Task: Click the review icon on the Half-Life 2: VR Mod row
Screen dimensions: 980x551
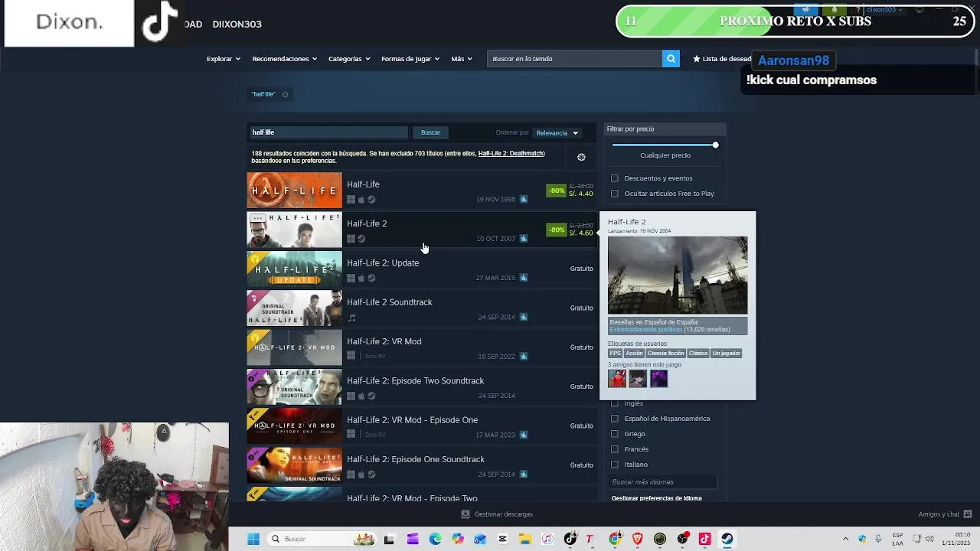Action: coord(524,356)
